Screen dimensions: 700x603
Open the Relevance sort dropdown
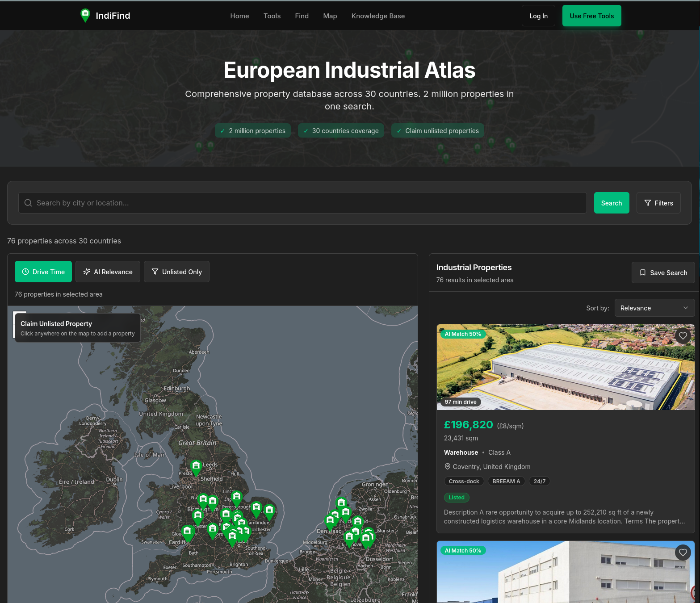654,308
